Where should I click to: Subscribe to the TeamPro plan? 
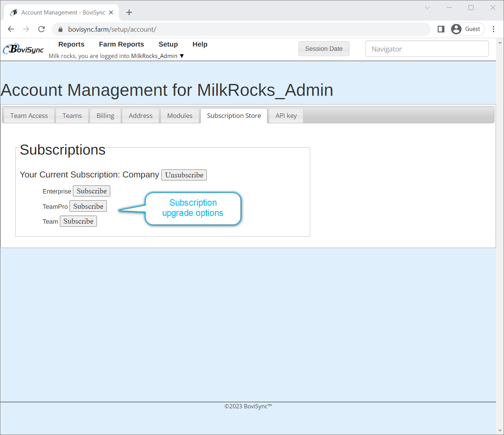tap(88, 206)
